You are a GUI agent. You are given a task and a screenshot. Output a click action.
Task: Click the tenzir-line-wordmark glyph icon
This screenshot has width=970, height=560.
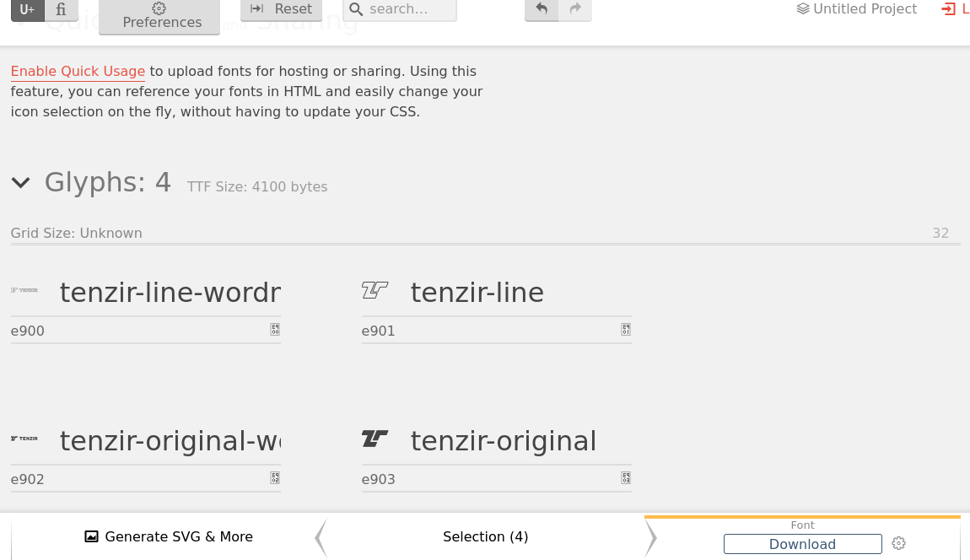pyautogui.click(x=24, y=290)
